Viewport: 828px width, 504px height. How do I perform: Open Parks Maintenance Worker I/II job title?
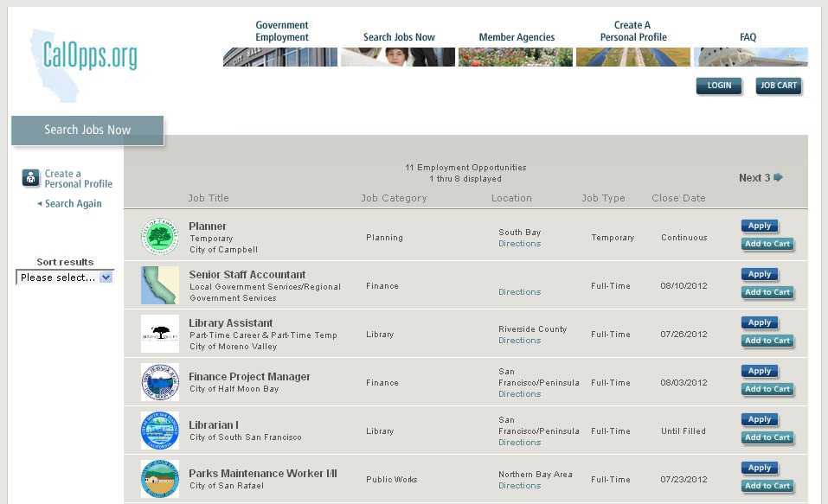click(263, 474)
